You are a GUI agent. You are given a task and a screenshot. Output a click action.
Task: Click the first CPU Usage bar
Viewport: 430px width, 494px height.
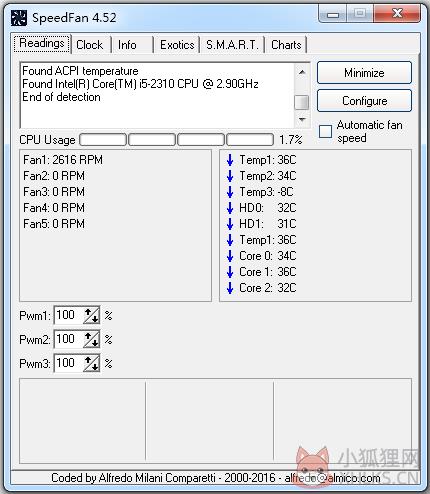[x=103, y=140]
